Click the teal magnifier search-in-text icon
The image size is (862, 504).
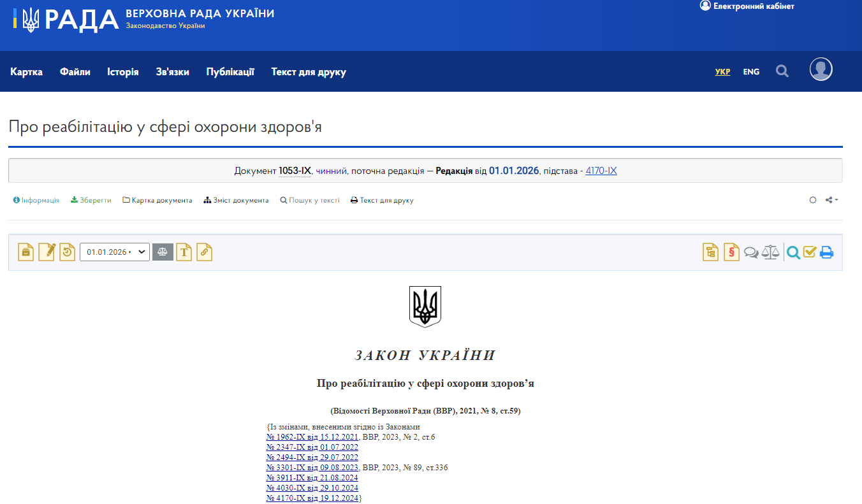793,253
